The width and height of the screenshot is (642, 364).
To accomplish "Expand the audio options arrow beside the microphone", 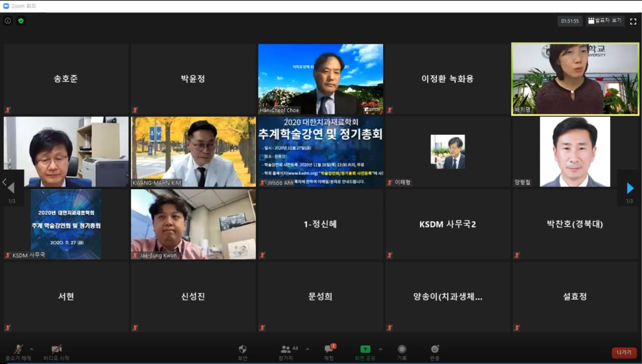I will (x=31, y=349).
